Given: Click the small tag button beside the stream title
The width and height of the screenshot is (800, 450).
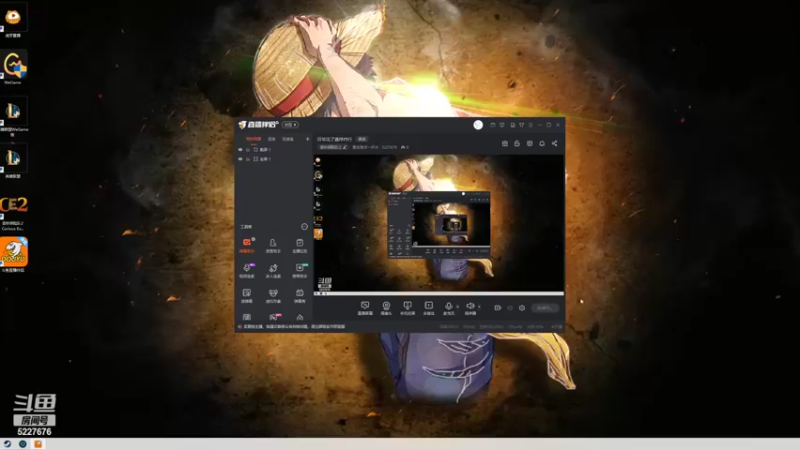Looking at the screenshot, I should pyautogui.click(x=362, y=139).
